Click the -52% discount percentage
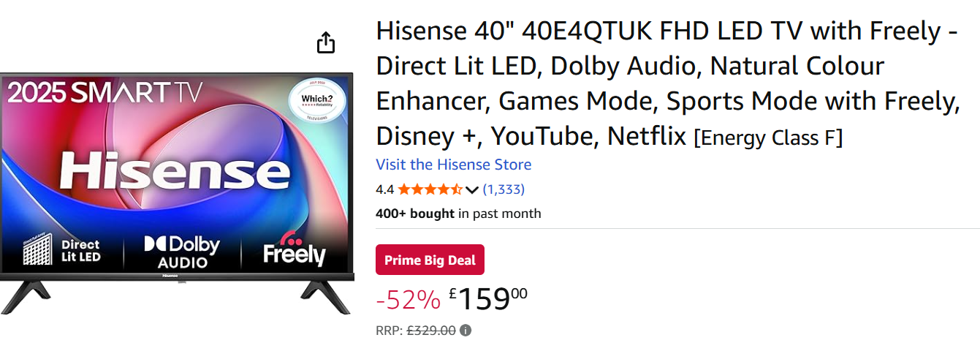Screen dimensions: 980x343 point(408,298)
